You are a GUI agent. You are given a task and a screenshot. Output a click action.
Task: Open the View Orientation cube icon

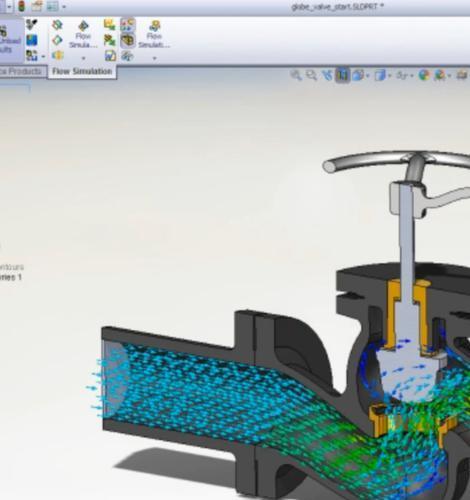click(x=358, y=75)
